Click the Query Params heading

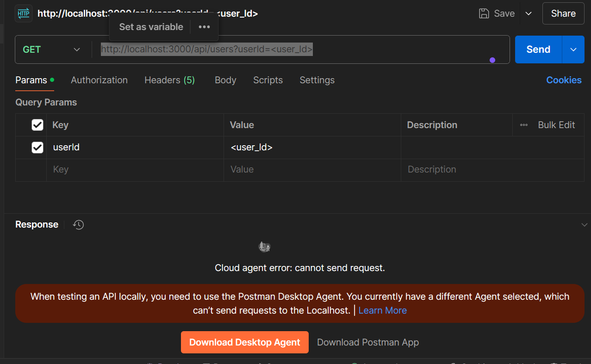(46, 102)
